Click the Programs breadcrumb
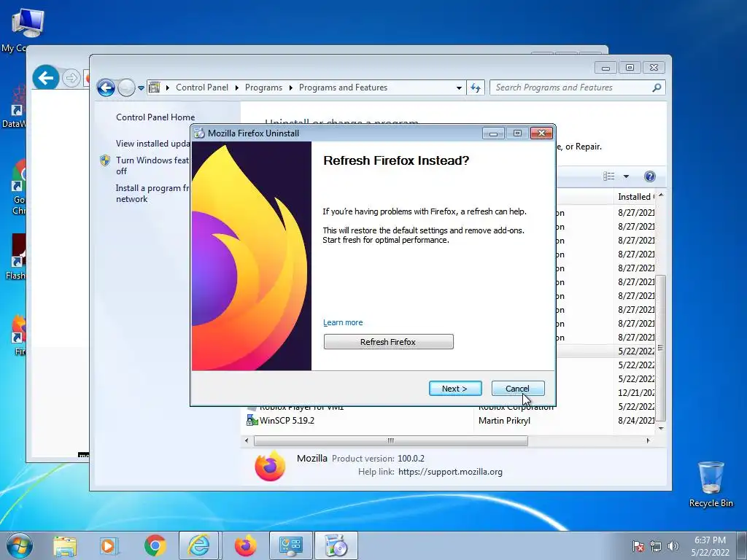747x560 pixels. coord(263,87)
